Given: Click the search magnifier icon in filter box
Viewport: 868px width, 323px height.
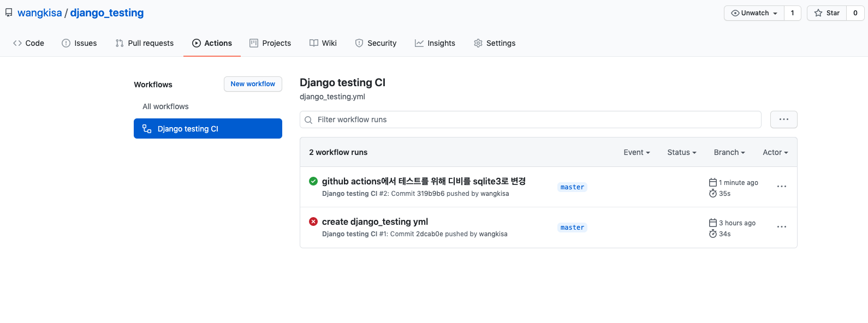Looking at the screenshot, I should 308,120.
